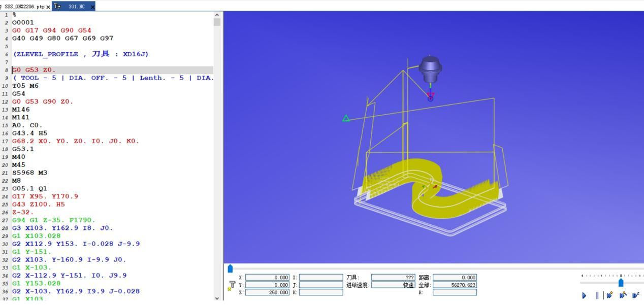Pause the toolpath simulation
Image resolution: width=644 pixels, height=305 pixels.
tap(597, 295)
